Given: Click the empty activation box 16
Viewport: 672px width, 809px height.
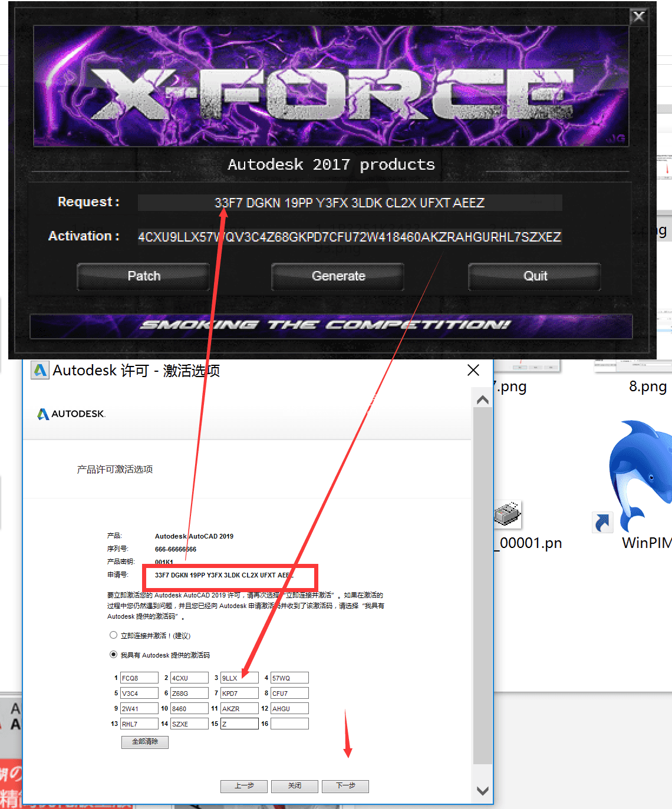Looking at the screenshot, I should tap(289, 724).
